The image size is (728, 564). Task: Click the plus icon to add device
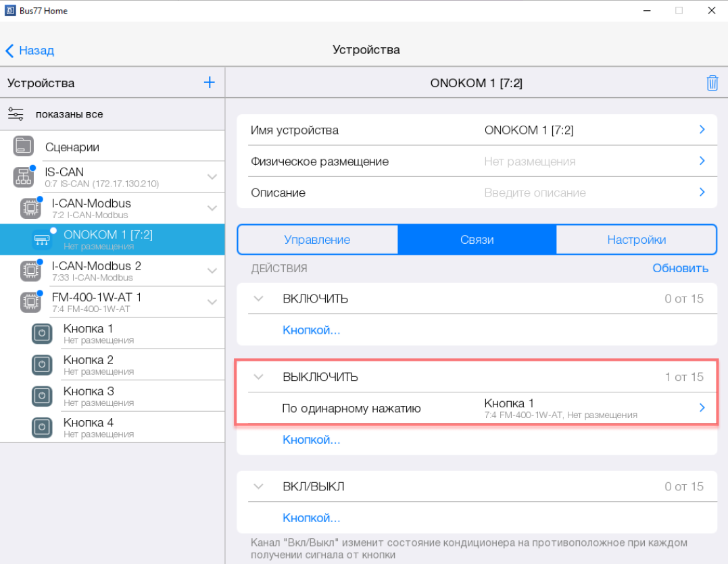pos(210,82)
